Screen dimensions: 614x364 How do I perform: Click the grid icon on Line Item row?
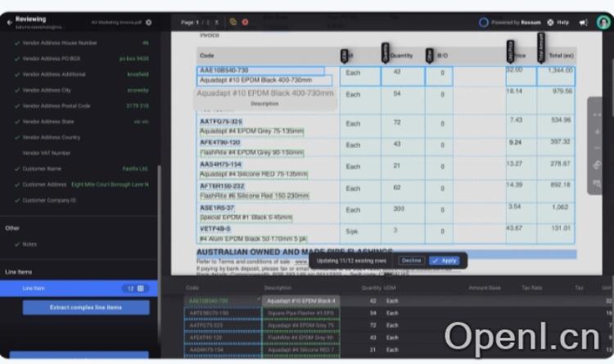coord(140,288)
